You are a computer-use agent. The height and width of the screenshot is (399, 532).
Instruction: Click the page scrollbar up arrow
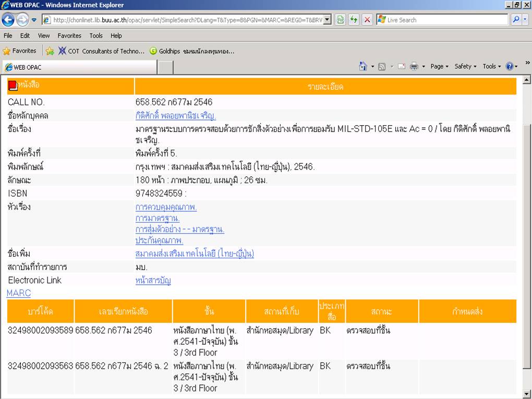[x=527, y=80]
